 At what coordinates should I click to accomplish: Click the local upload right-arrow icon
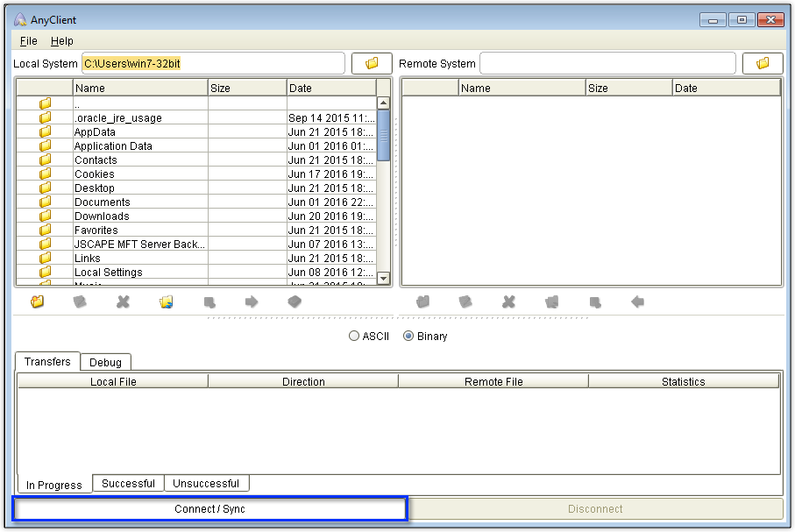[x=252, y=301]
